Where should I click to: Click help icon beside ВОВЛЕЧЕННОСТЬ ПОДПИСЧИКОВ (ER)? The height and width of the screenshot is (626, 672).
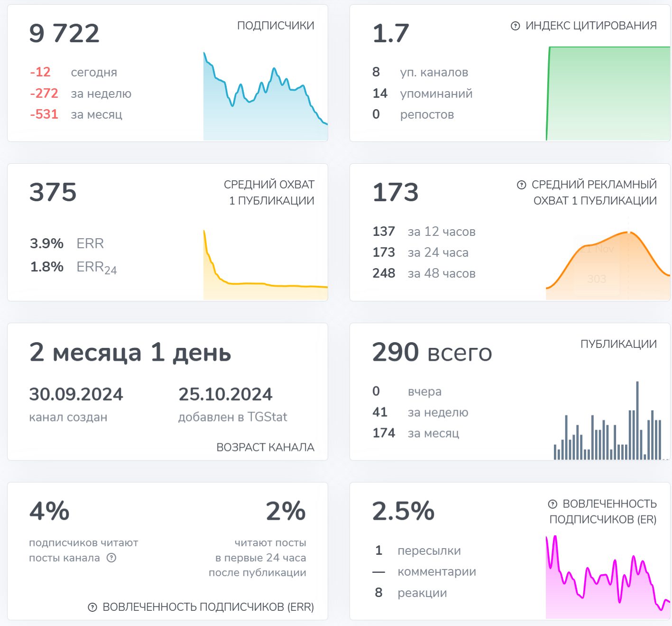552,504
